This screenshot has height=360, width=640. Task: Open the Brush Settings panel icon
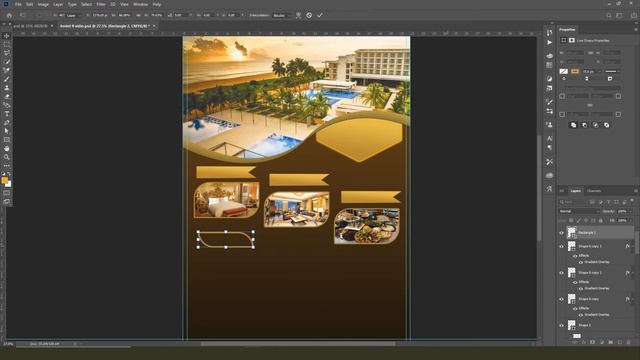[x=549, y=102]
